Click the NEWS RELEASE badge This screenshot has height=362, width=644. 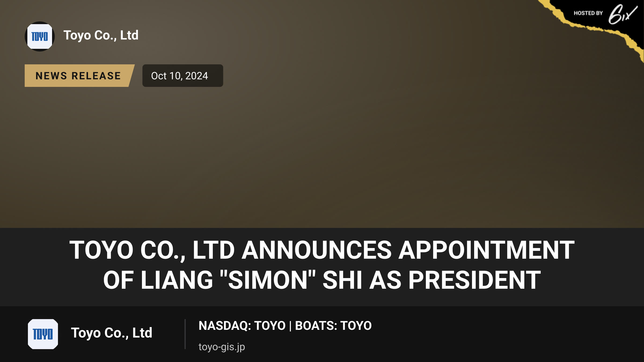[x=79, y=76]
